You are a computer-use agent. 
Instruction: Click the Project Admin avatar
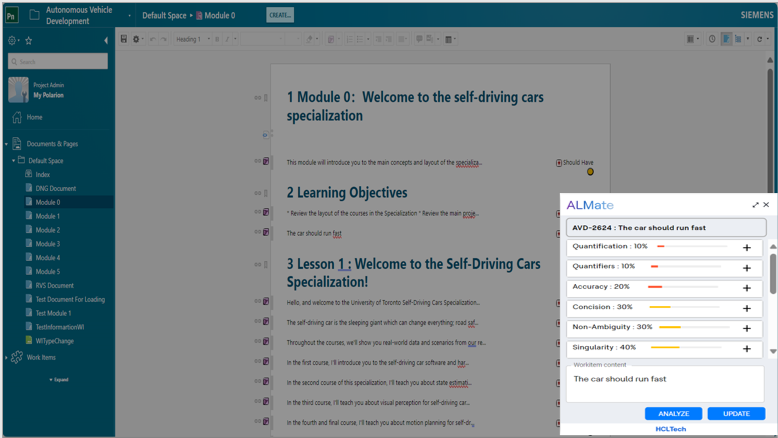coord(18,90)
